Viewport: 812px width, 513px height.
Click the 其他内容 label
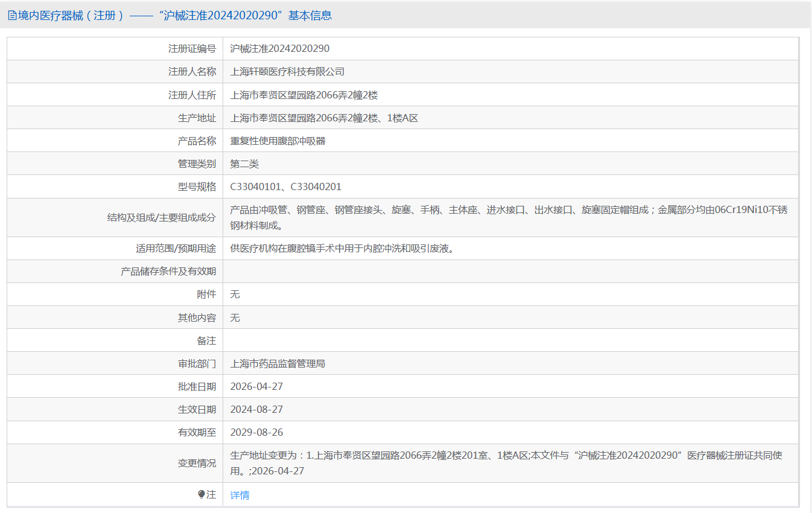coord(197,317)
